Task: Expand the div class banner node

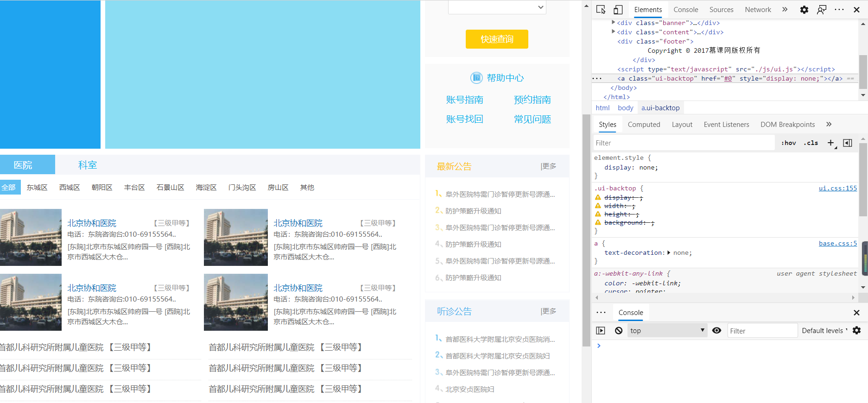Action: pos(613,22)
